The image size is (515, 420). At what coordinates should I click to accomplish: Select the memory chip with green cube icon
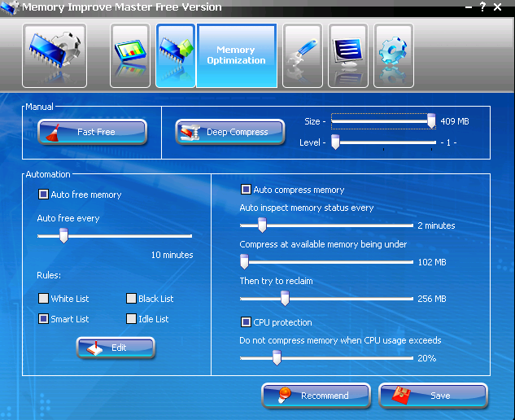(x=176, y=55)
